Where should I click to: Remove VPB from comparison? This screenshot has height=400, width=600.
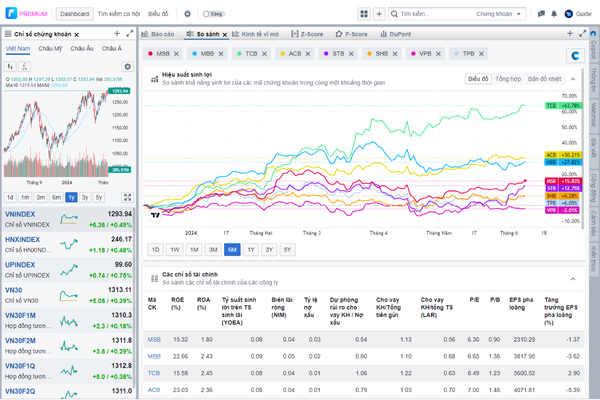pos(439,54)
